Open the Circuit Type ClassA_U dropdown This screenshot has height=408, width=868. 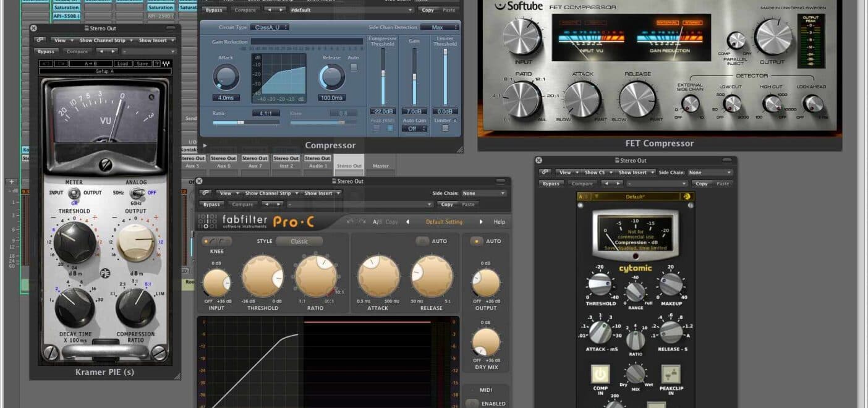click(270, 27)
